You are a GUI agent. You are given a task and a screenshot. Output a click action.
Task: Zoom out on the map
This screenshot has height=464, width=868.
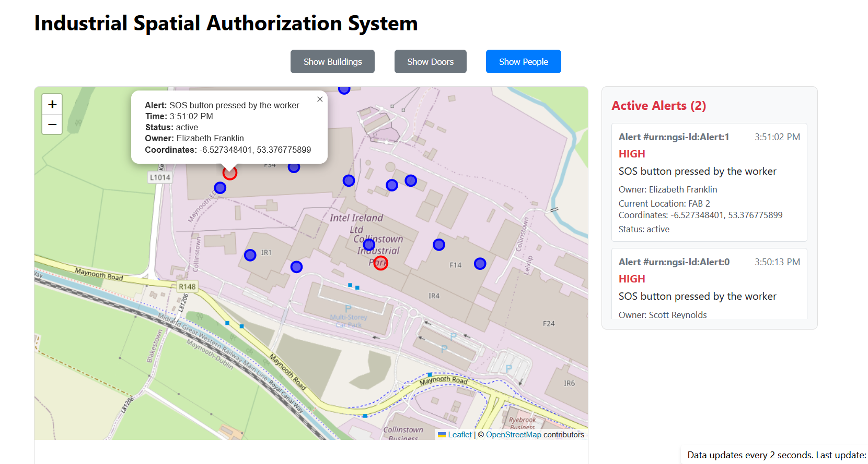(x=52, y=125)
